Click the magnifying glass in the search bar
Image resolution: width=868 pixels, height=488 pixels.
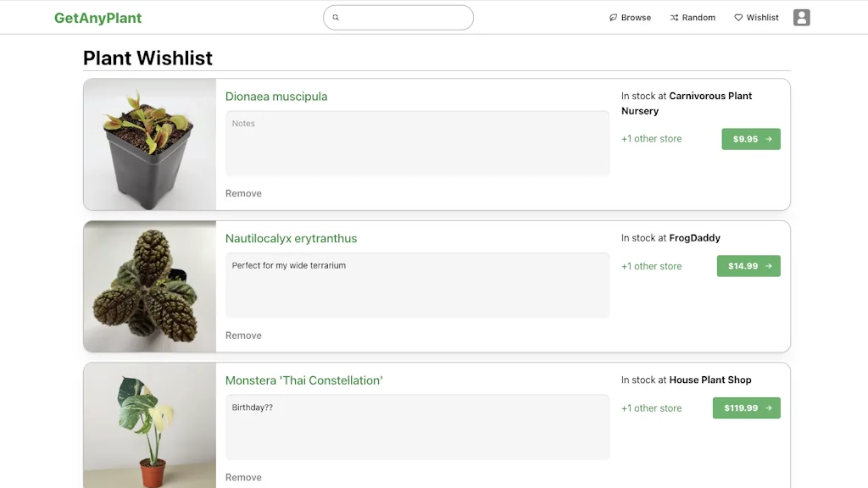(x=336, y=17)
